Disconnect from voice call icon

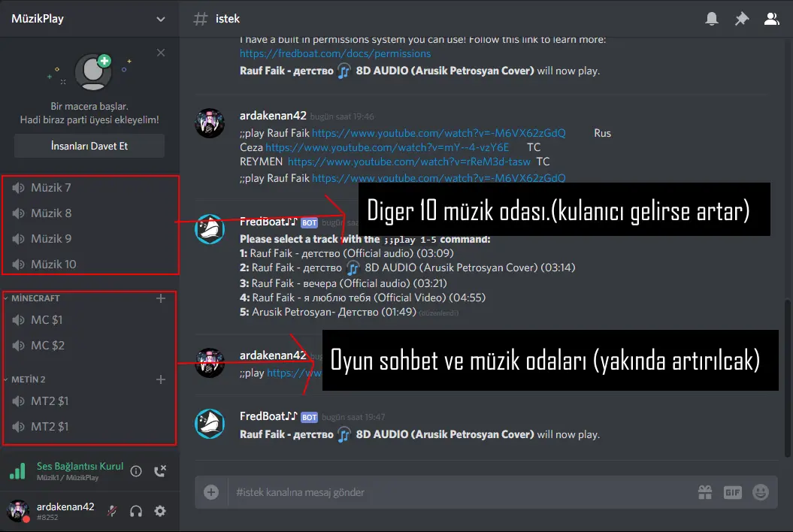[x=160, y=471]
